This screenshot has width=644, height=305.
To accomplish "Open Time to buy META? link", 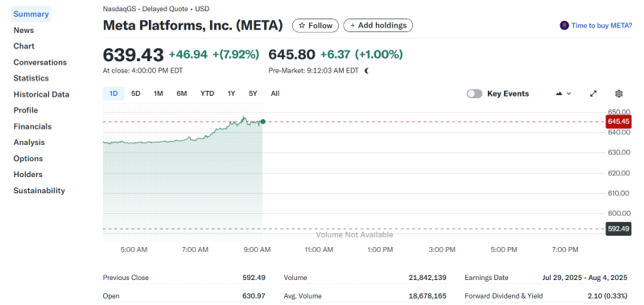I will point(601,26).
